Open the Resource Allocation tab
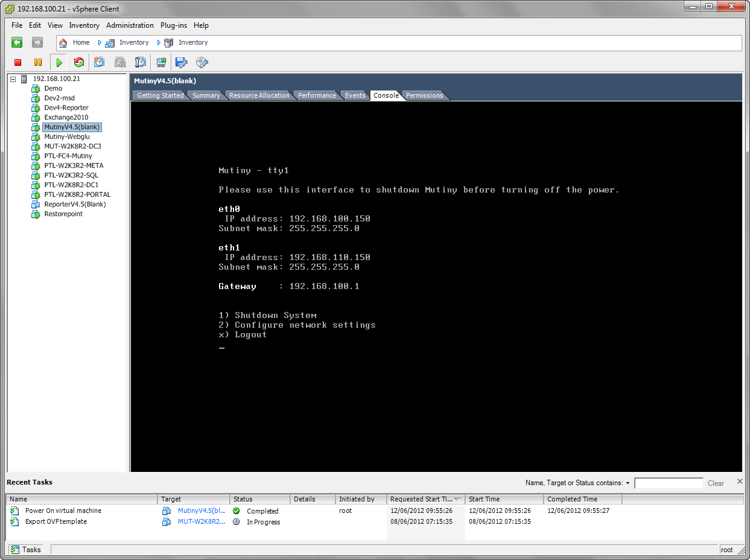Screen dimensions: 750x560 [259, 95]
